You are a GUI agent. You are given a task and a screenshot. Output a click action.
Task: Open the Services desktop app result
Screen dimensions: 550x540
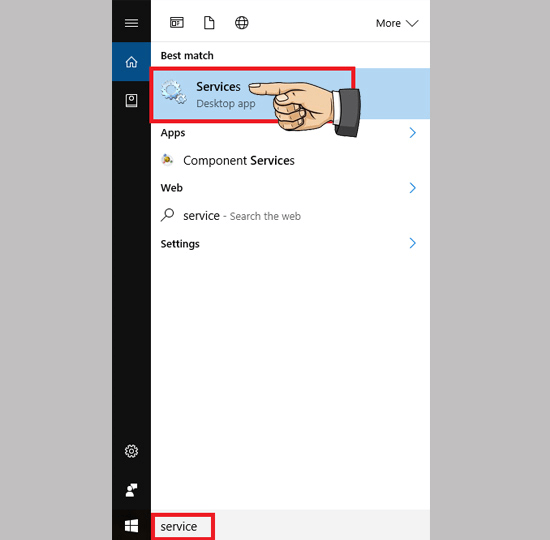[290, 94]
